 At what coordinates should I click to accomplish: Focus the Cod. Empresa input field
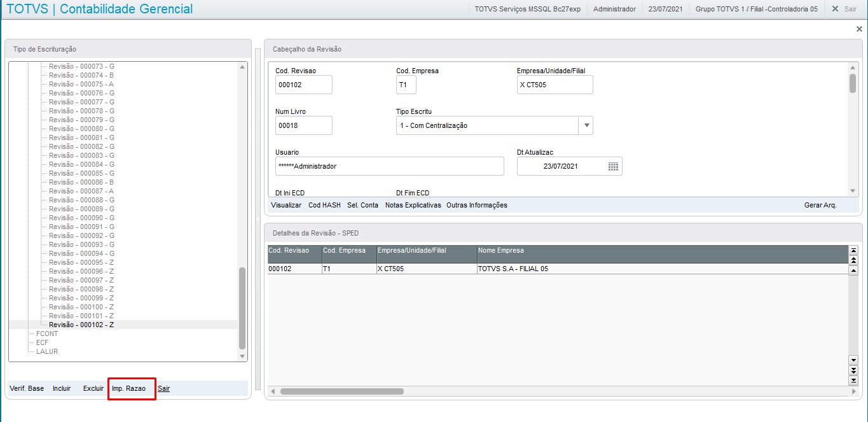(406, 85)
